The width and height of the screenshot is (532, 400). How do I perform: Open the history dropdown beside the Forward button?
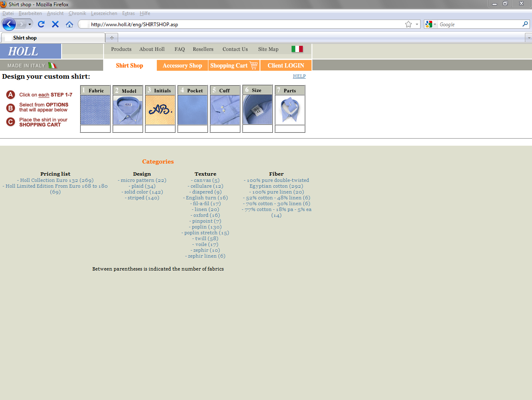[30, 24]
